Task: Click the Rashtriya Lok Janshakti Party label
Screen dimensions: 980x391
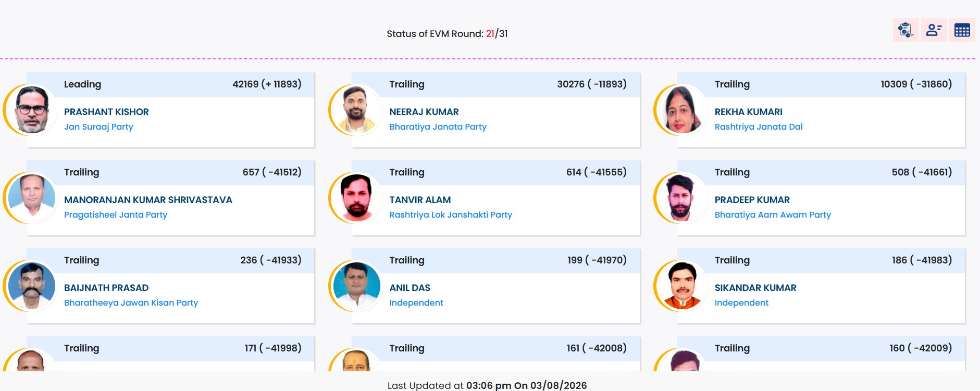Action: pyautogui.click(x=451, y=215)
